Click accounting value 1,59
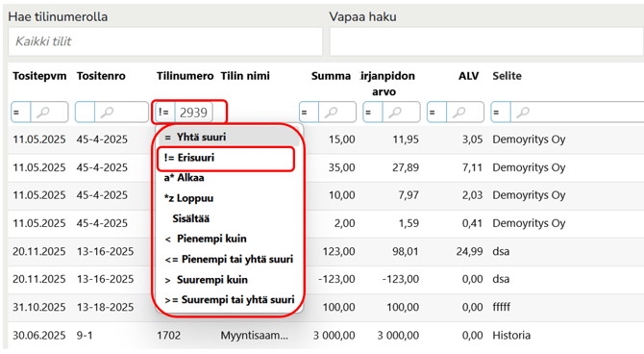 coord(409,224)
